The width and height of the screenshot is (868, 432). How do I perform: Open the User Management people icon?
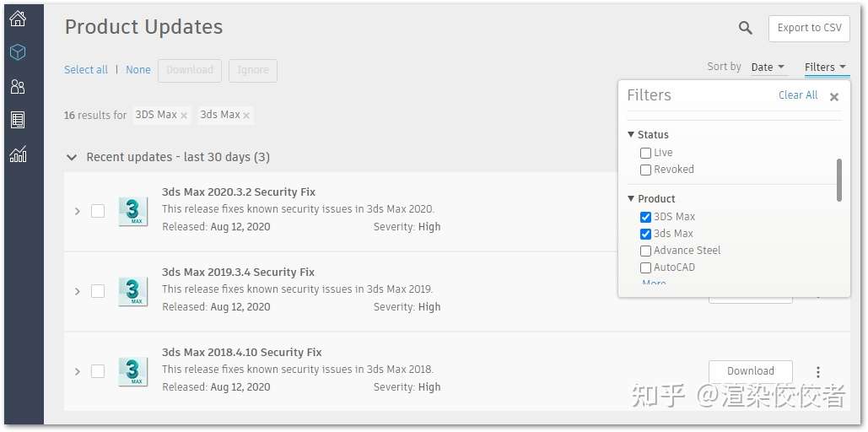coord(19,86)
